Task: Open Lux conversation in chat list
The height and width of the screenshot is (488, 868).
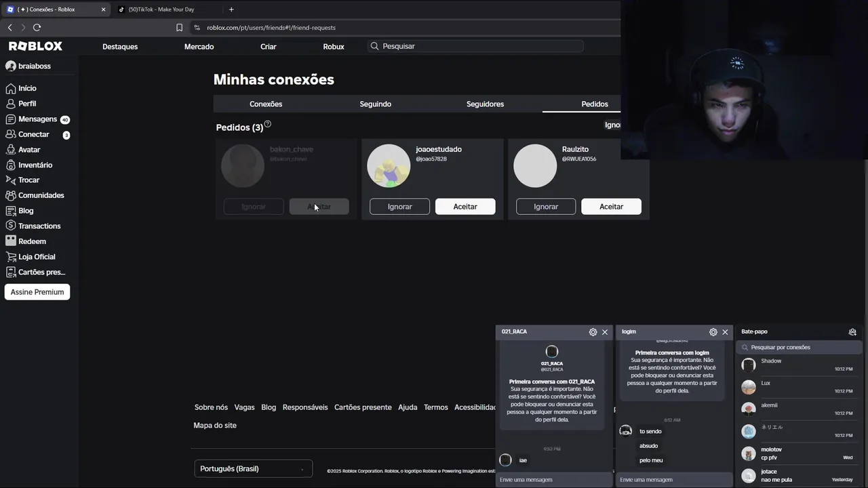Action: coord(798,387)
